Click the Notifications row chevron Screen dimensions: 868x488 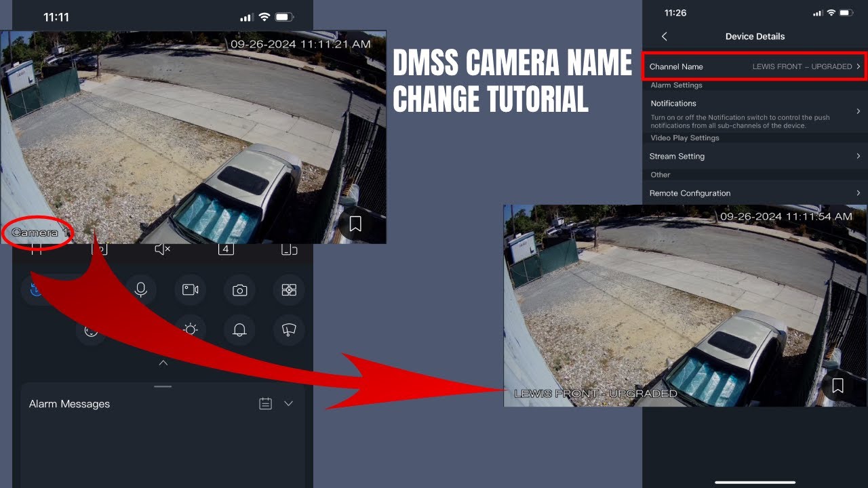click(x=859, y=111)
